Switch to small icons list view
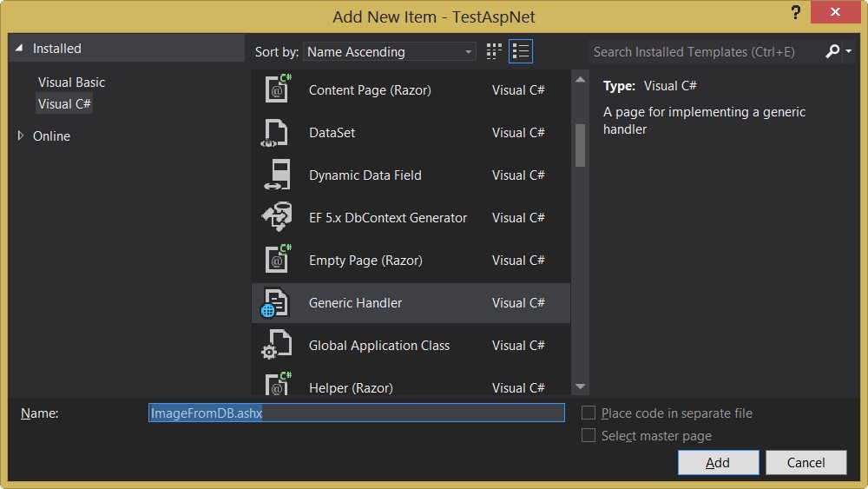The image size is (868, 489). (520, 51)
